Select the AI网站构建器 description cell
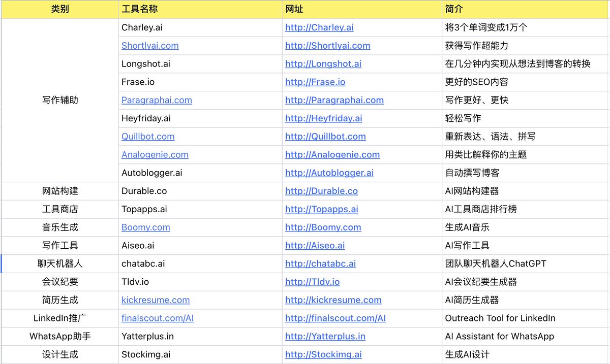Screen dimensions: 610x364 [x=526, y=191]
